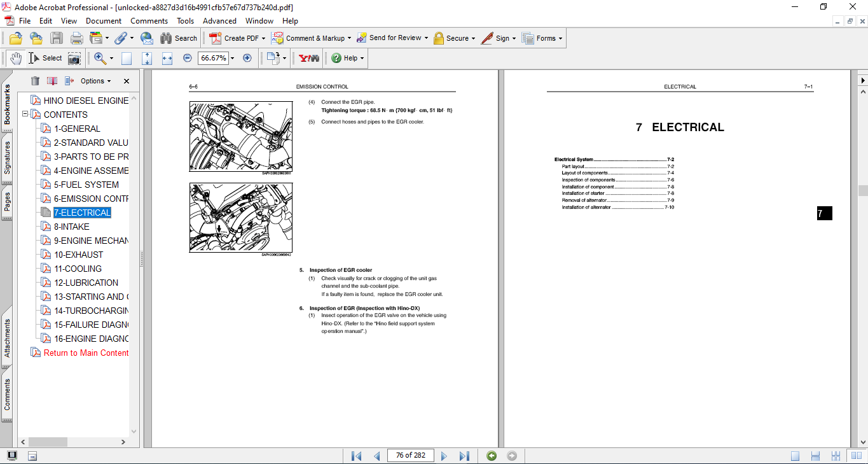Activate the Snapshot camera tool
The width and height of the screenshot is (868, 464).
(74, 58)
